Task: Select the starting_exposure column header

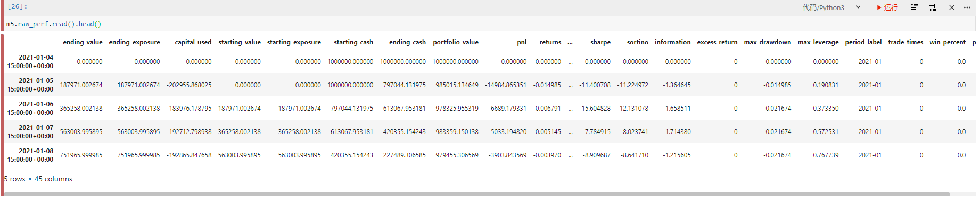Action: 294,42
